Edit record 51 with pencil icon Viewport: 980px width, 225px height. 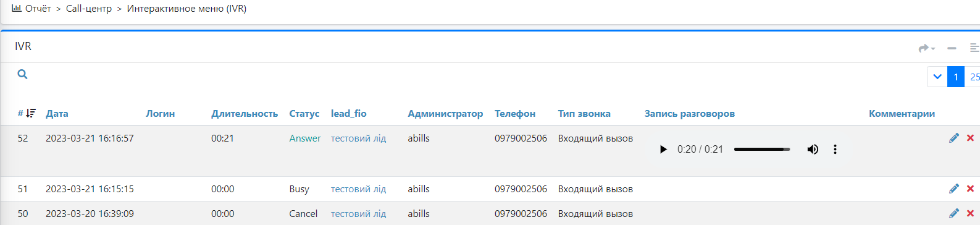(x=954, y=189)
